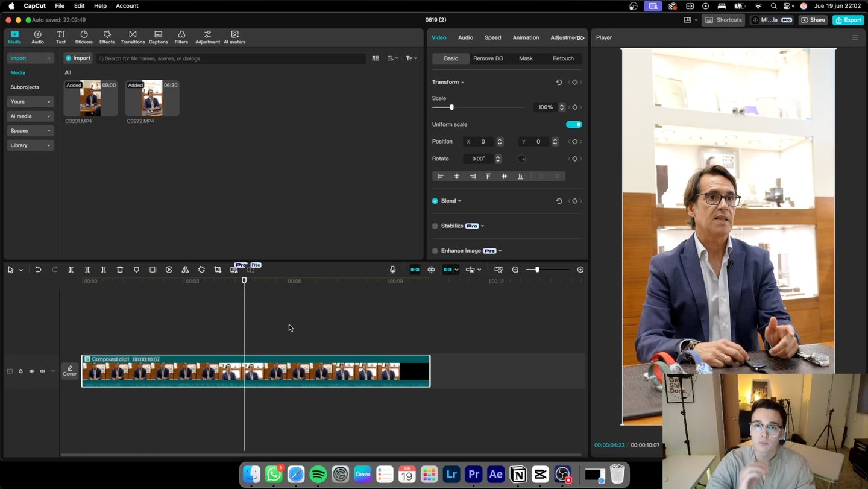Open the Transitions panel
The width and height of the screenshot is (868, 489).
(133, 37)
